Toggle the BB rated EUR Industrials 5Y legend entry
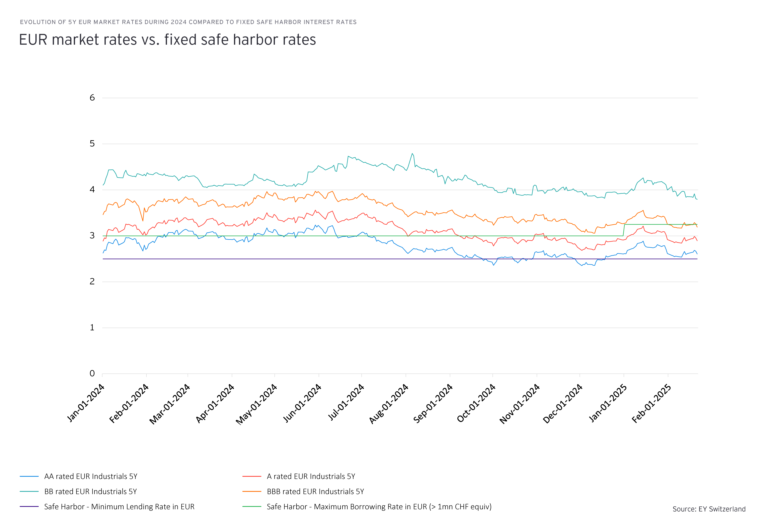This screenshot has width=766, height=532. click(x=90, y=492)
